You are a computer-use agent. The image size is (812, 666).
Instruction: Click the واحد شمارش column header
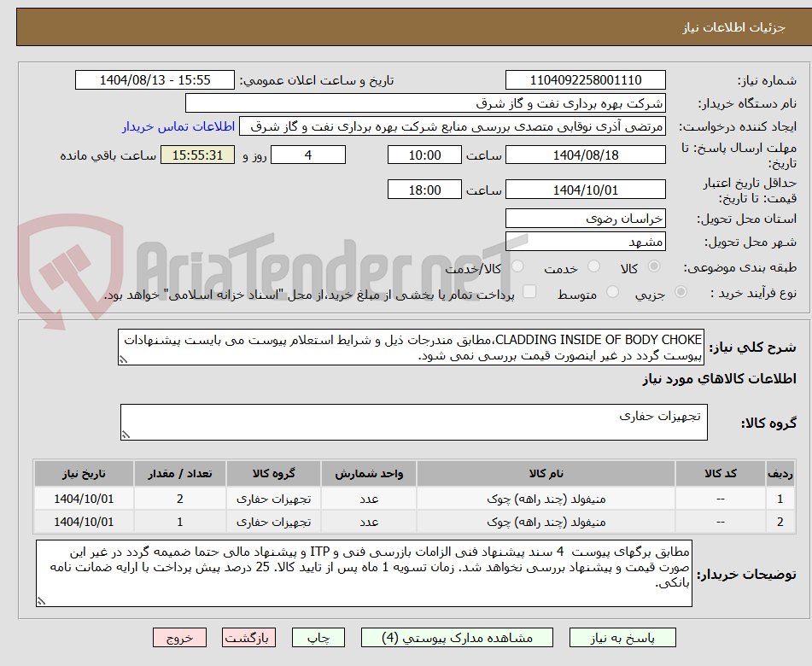click(x=369, y=473)
